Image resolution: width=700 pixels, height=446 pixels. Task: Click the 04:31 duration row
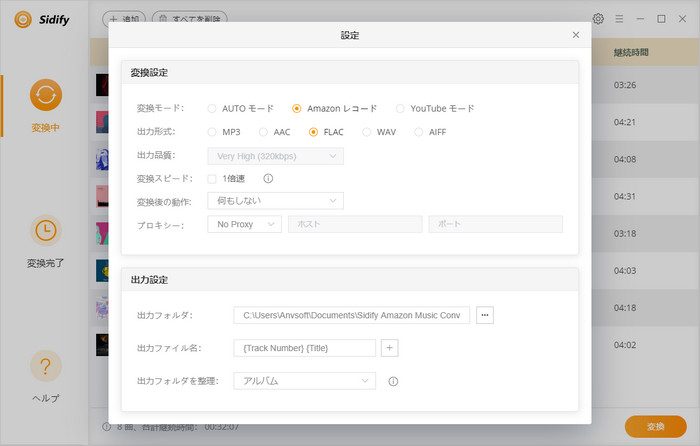click(625, 196)
